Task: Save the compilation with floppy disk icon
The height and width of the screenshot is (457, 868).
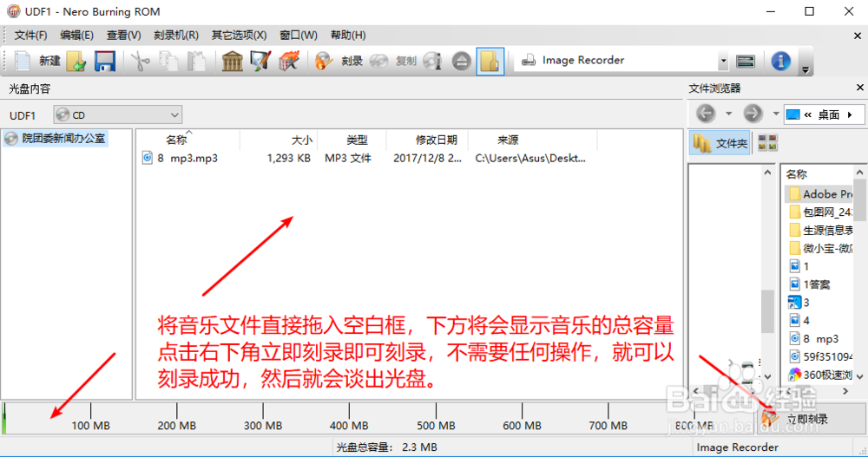Action: [105, 61]
